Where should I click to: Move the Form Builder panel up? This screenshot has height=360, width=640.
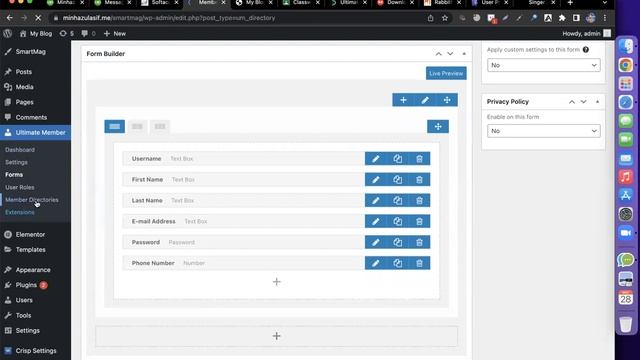click(x=438, y=54)
